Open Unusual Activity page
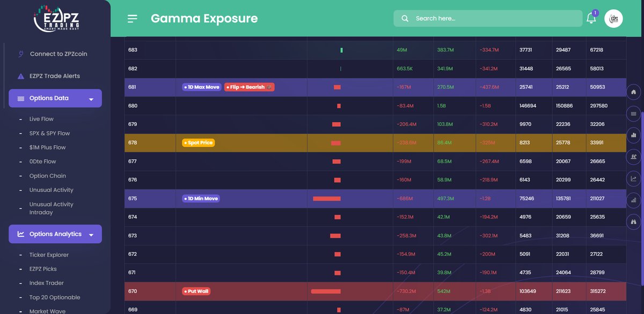This screenshot has height=314, width=644. click(51, 190)
